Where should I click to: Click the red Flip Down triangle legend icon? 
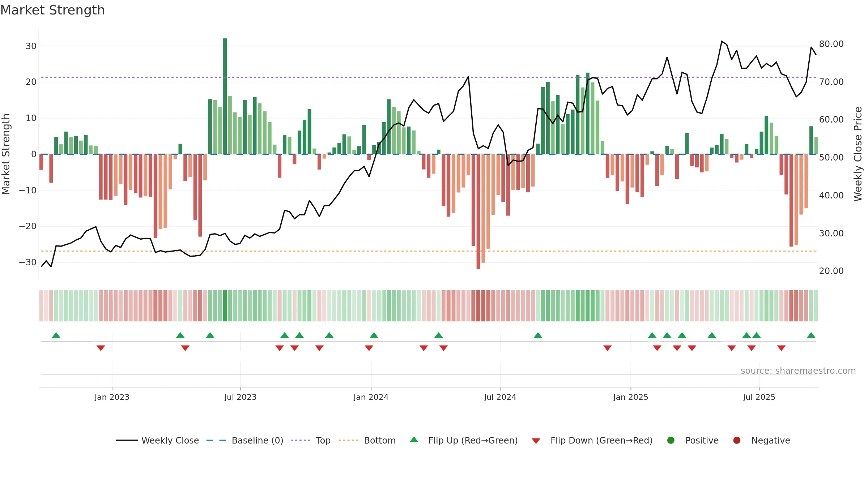tap(536, 441)
